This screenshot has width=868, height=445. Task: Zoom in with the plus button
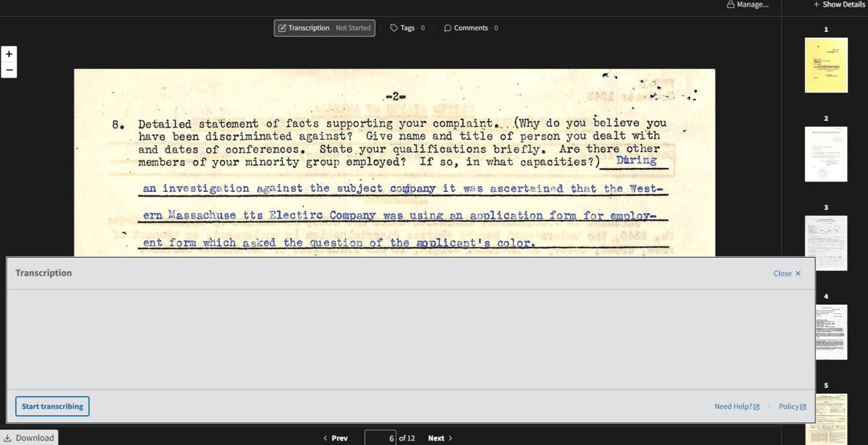[9, 54]
